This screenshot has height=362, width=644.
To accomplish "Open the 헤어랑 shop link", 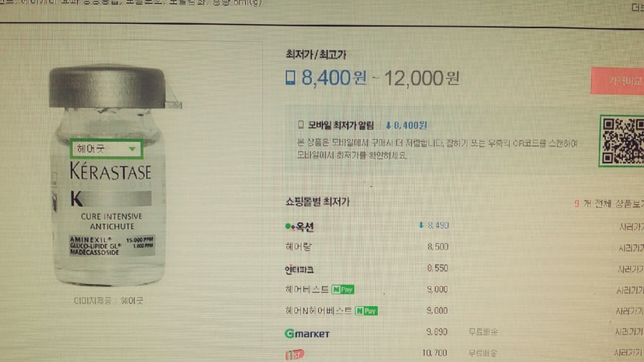I will pyautogui.click(x=298, y=247).
